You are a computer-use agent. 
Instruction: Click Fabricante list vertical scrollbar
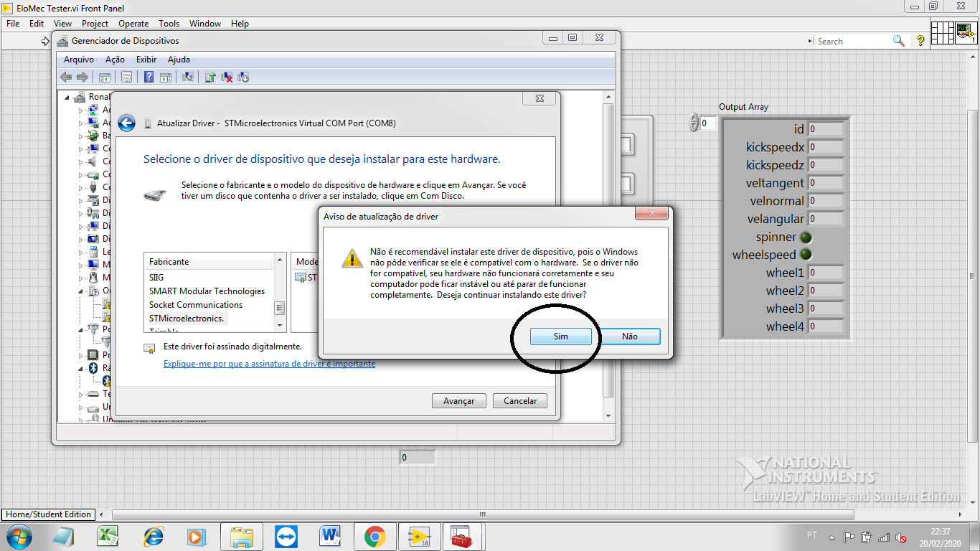(280, 293)
